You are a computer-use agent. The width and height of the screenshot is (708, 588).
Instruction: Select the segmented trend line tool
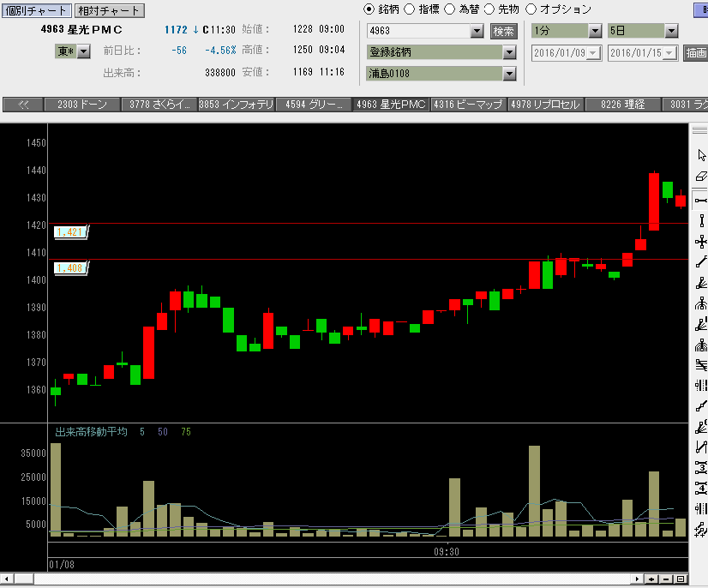point(701,406)
